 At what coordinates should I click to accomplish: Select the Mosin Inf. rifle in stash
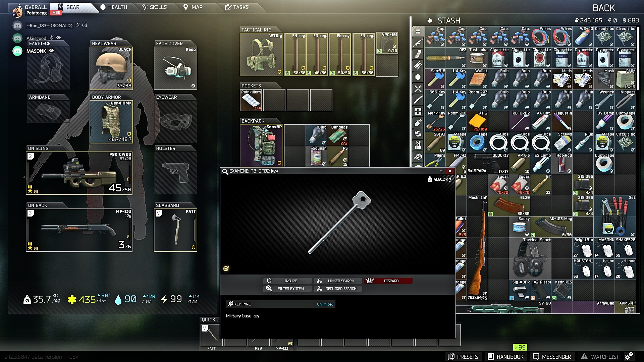click(478, 248)
